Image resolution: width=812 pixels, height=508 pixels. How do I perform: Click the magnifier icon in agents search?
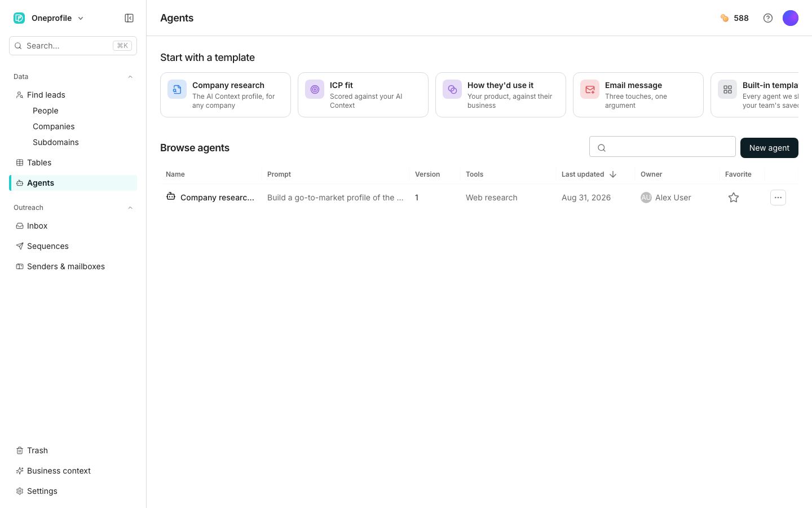click(602, 148)
